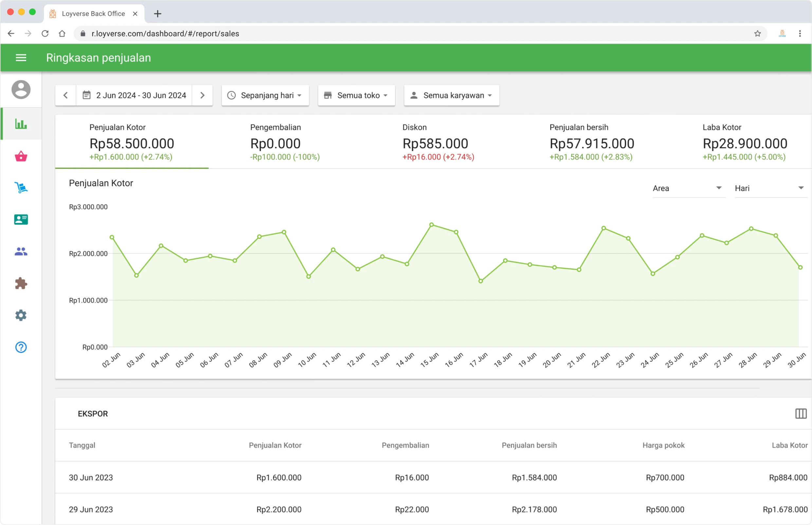The image size is (812, 525).
Task: Select the integrations puzzle icon
Action: pos(21,283)
